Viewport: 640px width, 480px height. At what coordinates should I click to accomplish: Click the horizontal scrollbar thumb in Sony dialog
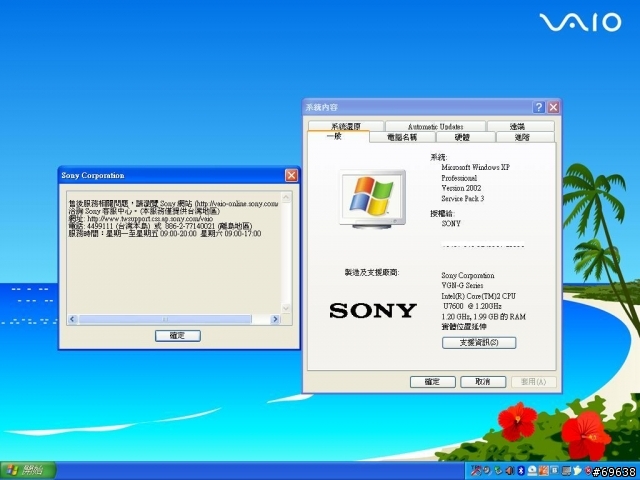(x=165, y=319)
